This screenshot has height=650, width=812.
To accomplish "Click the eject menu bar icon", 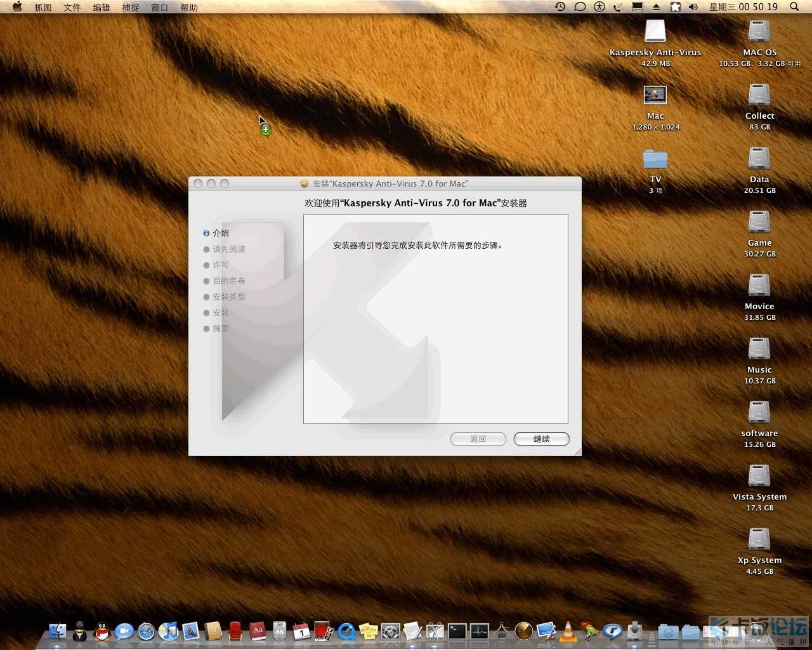I will pos(657,7).
